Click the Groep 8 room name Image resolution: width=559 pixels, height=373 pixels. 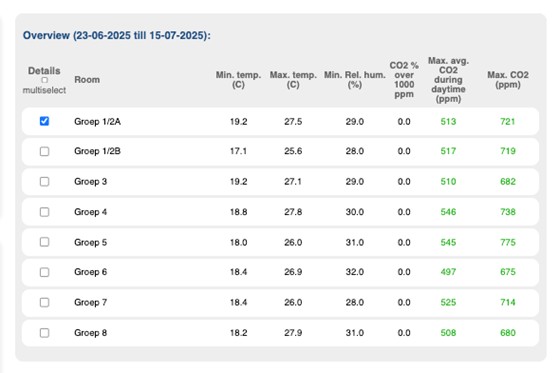tap(91, 333)
